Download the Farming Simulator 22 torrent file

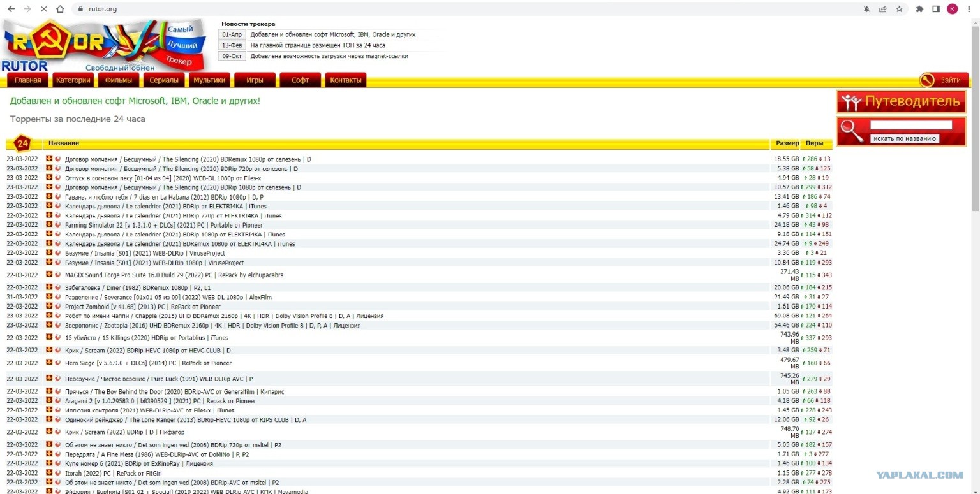click(x=49, y=224)
